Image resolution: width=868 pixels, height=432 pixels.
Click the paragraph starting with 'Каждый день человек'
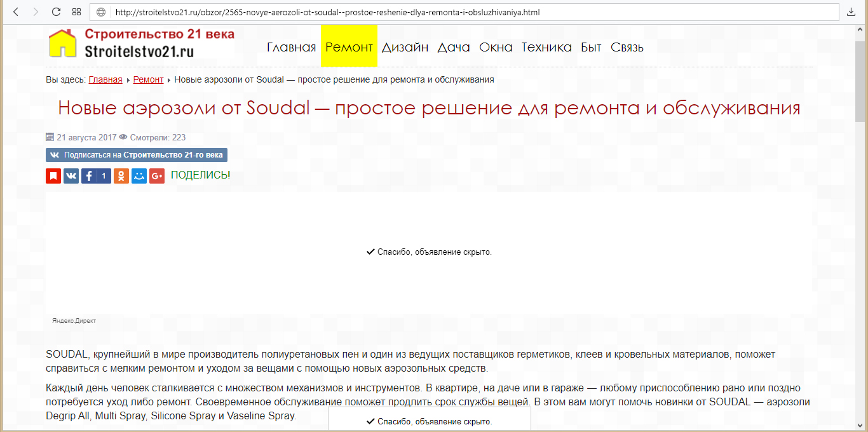point(428,402)
